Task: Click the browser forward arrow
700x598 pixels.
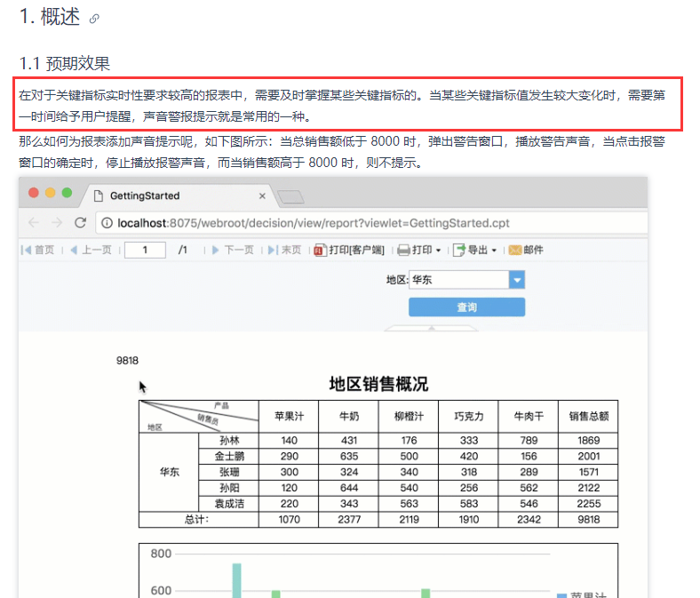Action: [x=57, y=222]
